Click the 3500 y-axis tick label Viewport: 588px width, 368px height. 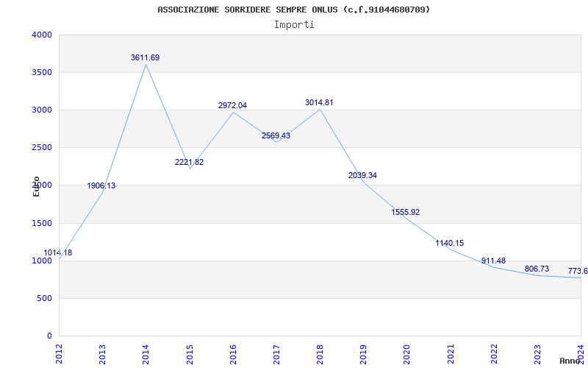click(43, 72)
